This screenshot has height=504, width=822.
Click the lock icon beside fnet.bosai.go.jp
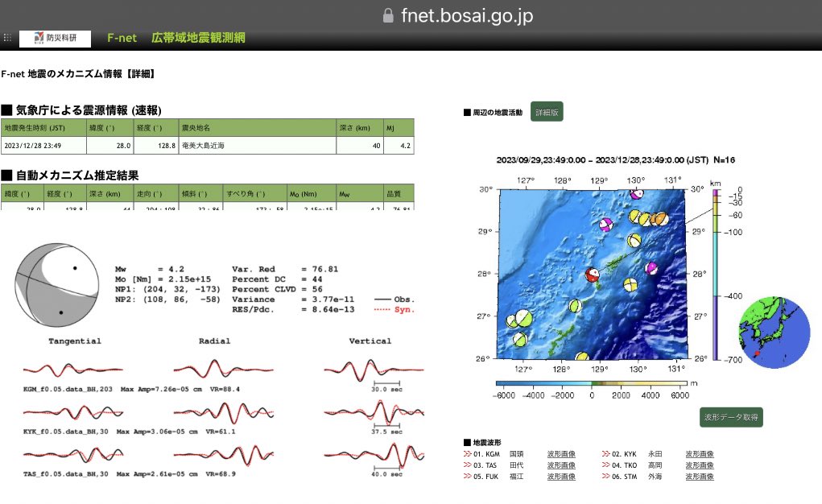click(388, 15)
